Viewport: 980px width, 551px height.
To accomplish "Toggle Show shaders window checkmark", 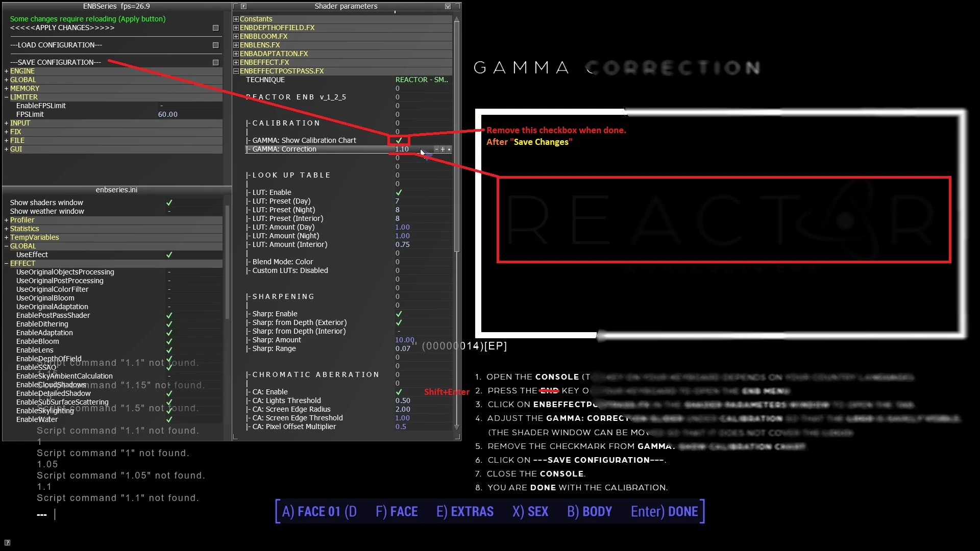I will (169, 203).
